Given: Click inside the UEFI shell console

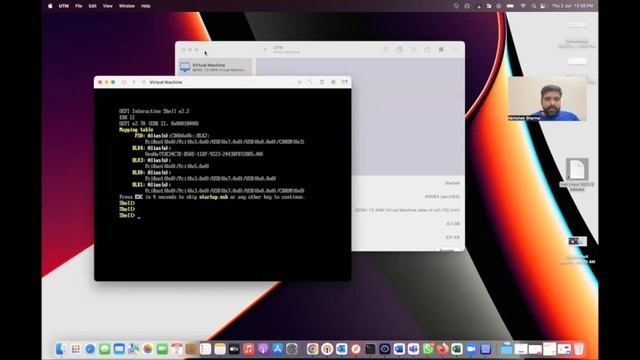Looking at the screenshot, I should point(222,184).
